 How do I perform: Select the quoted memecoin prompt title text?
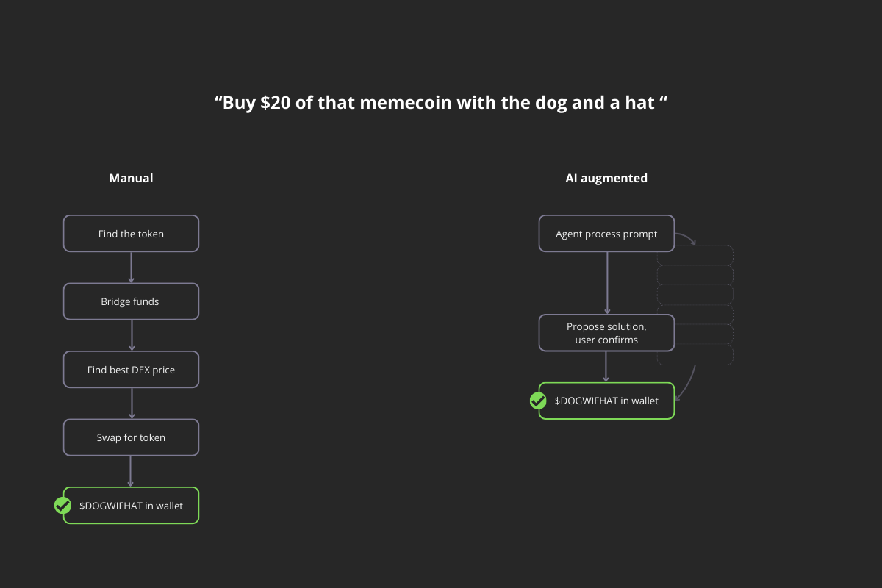click(x=441, y=103)
